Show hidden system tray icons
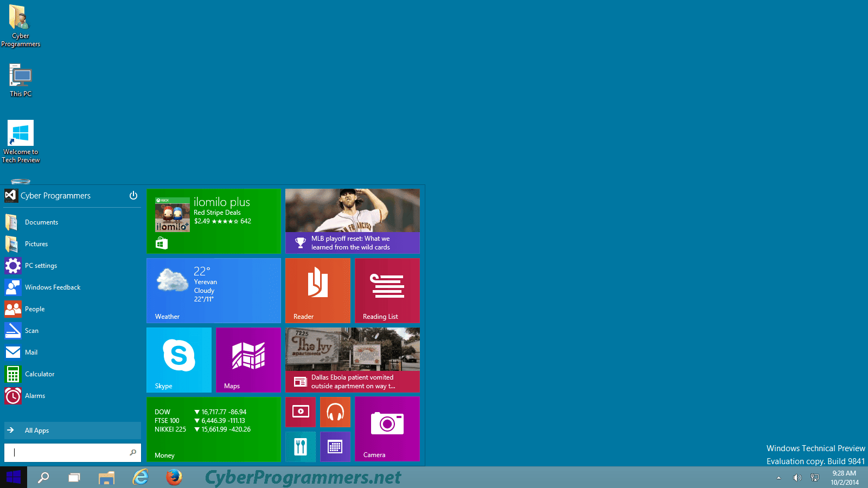868x488 pixels. point(779,478)
